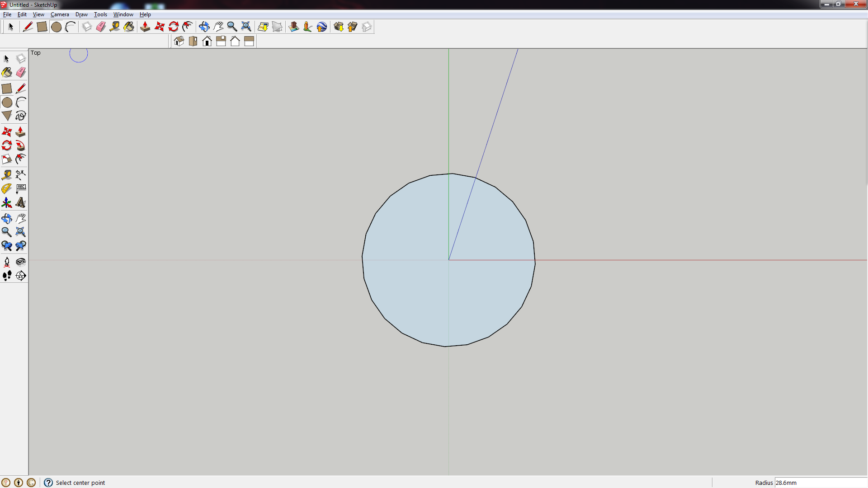Image resolution: width=868 pixels, height=488 pixels.
Task: Click Orbit tool in top toolbar
Action: point(204,27)
